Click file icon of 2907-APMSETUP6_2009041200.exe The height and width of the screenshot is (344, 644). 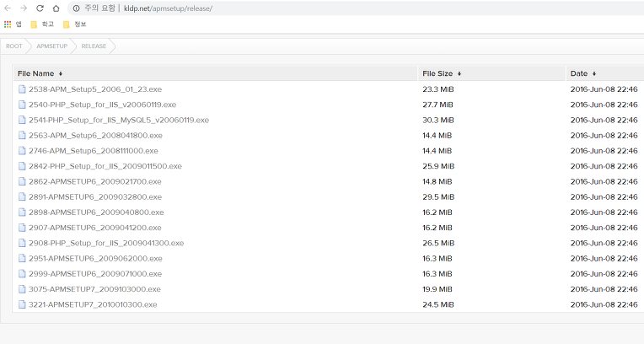[22, 228]
